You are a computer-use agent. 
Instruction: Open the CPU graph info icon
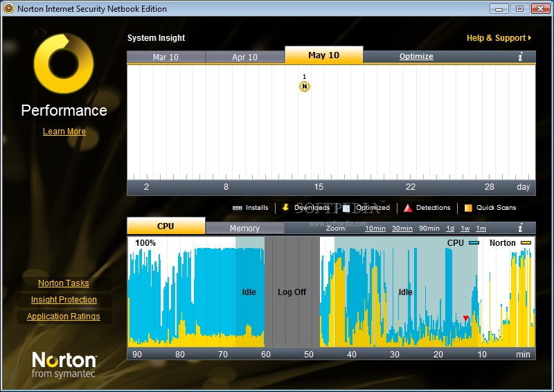[x=520, y=228]
